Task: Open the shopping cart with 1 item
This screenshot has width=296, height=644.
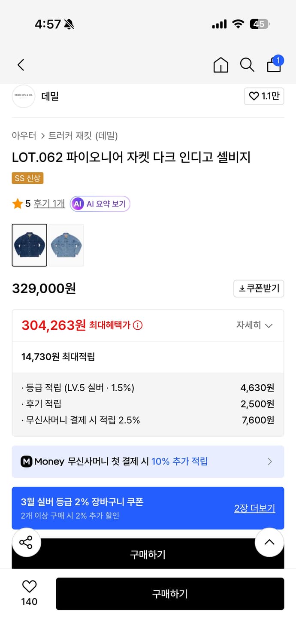Action: 273,65
